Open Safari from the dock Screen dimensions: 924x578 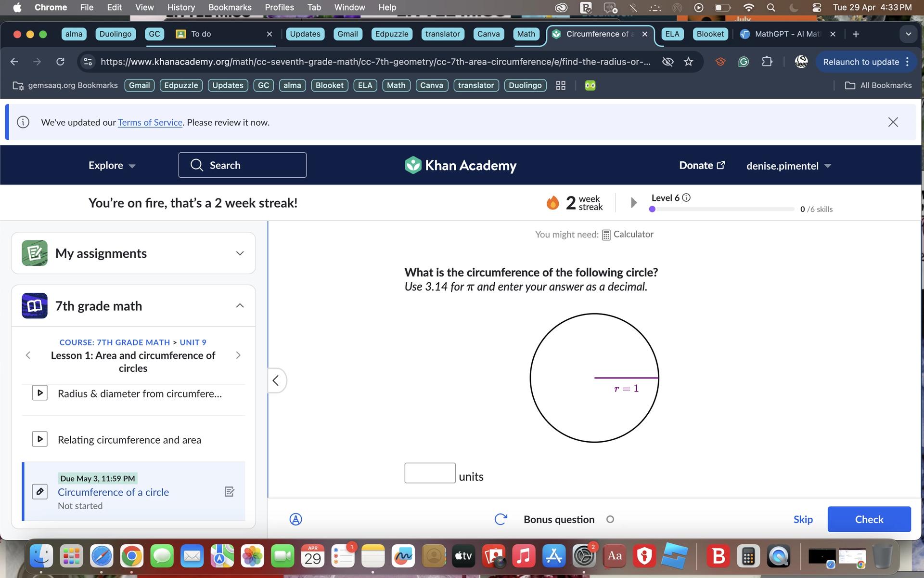(102, 556)
